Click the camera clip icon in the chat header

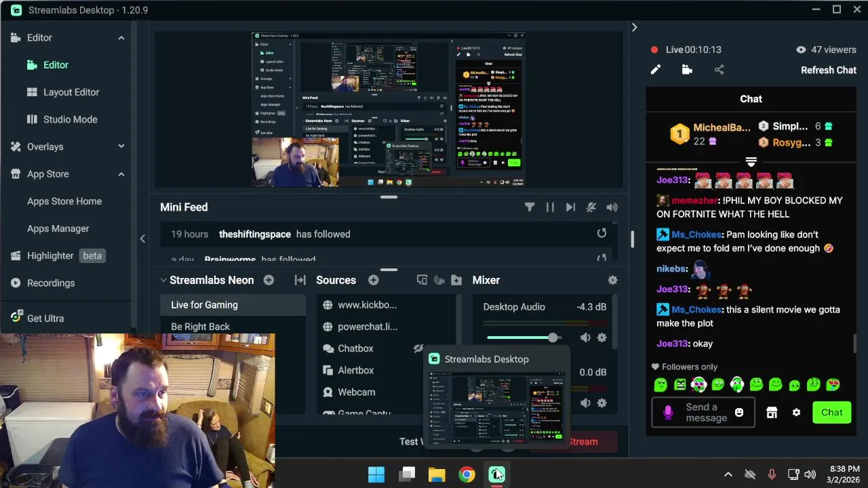pos(687,70)
